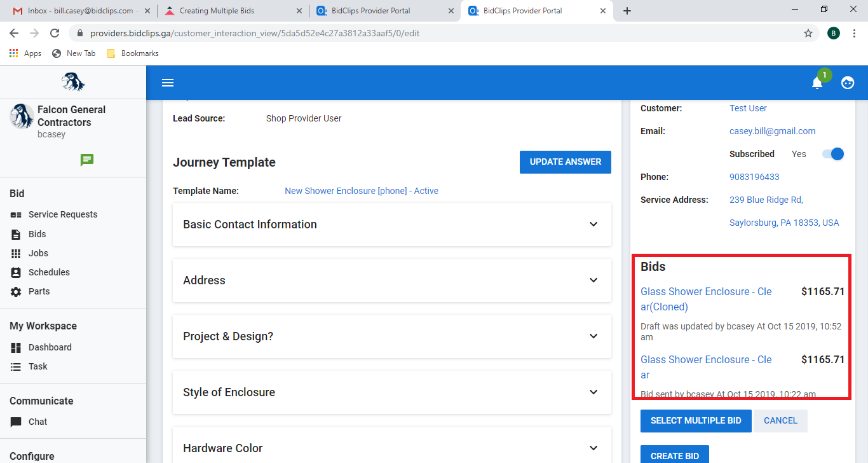Open Chrome menu three dots

(855, 33)
